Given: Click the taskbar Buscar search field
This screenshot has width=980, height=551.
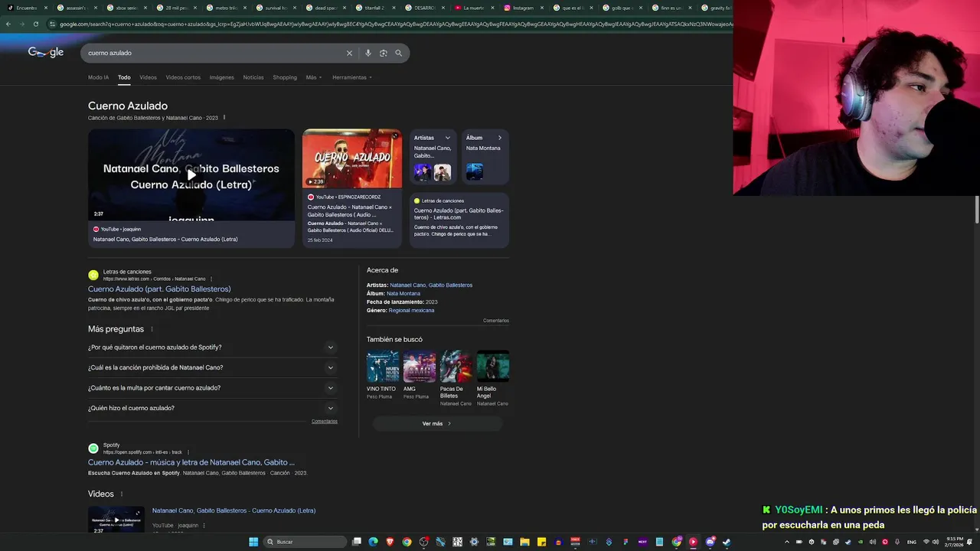Looking at the screenshot, I should (x=305, y=542).
